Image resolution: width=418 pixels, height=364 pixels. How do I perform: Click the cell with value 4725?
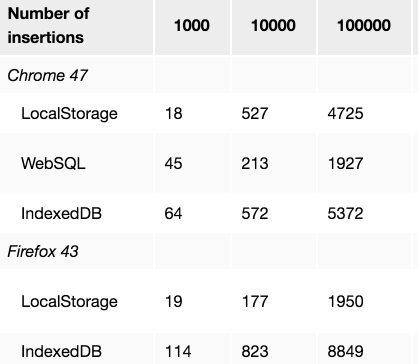[345, 113]
